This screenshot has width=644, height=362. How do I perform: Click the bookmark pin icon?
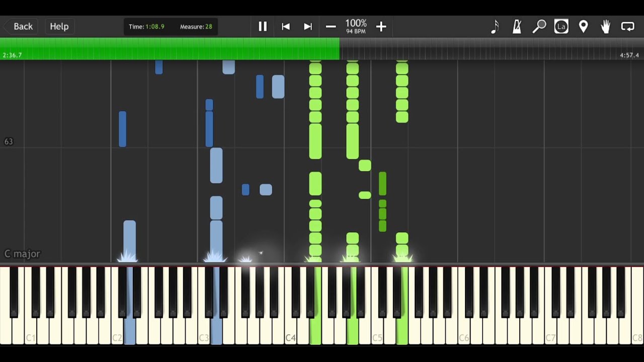coord(583,27)
